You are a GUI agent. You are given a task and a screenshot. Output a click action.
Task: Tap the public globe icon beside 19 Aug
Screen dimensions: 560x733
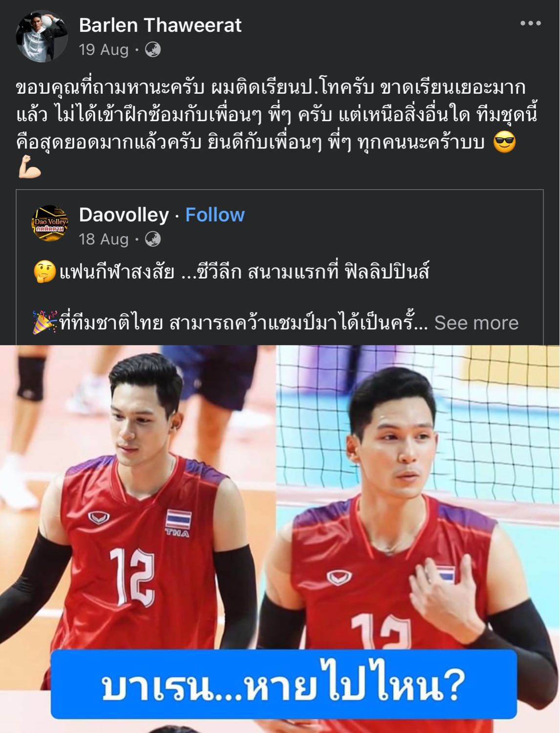153,49
